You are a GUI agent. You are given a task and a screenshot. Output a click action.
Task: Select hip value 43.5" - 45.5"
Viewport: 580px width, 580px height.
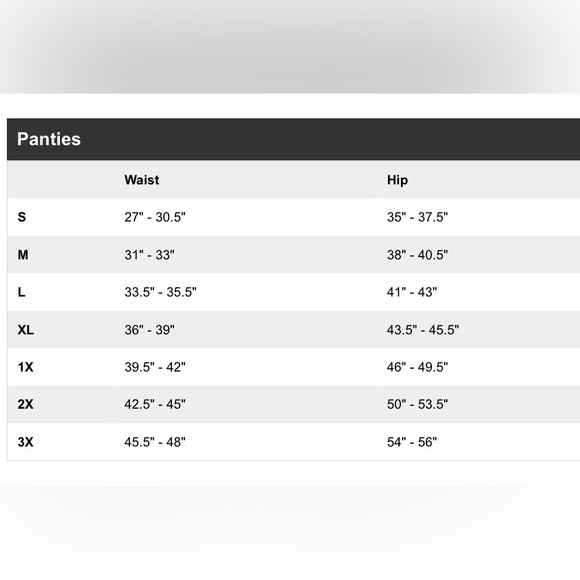[423, 330]
